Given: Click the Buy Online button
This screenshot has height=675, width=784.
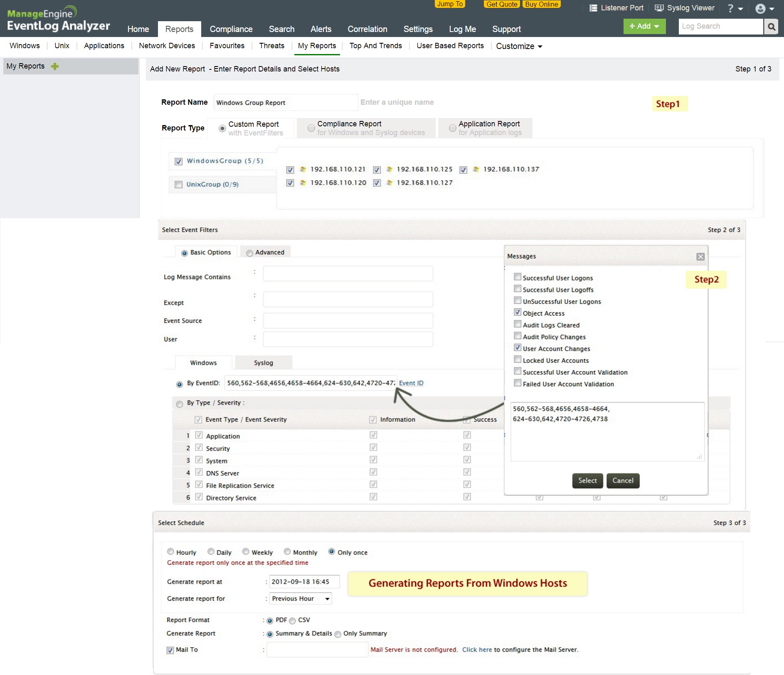Looking at the screenshot, I should coord(541,4).
